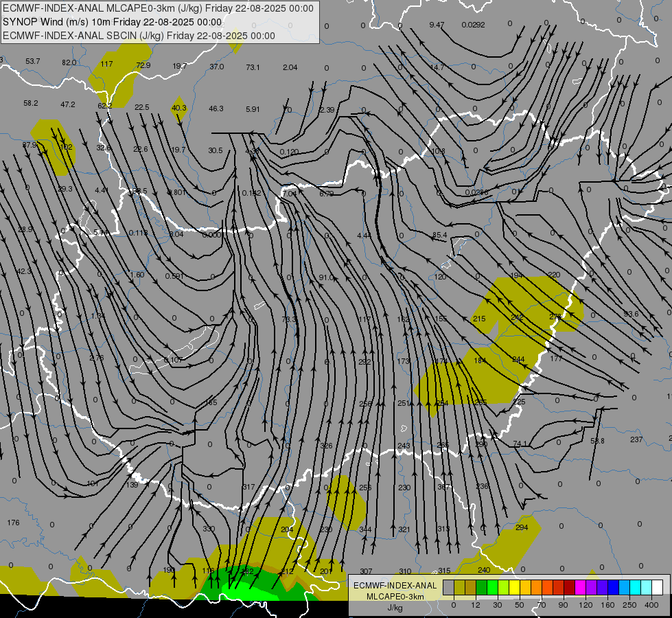Click the legend unit label J/kg

click(x=395, y=607)
